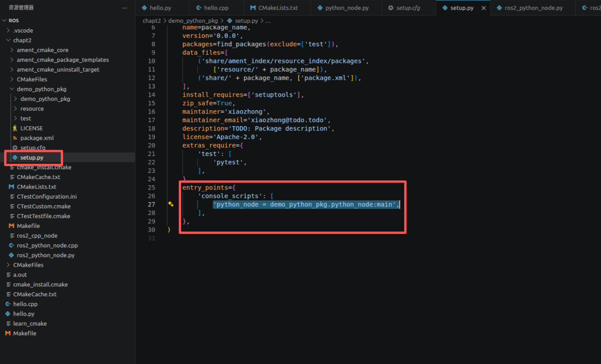Open the root-level cmake_install.cmake file
601x364 pixels.
pyautogui.click(x=40, y=284)
